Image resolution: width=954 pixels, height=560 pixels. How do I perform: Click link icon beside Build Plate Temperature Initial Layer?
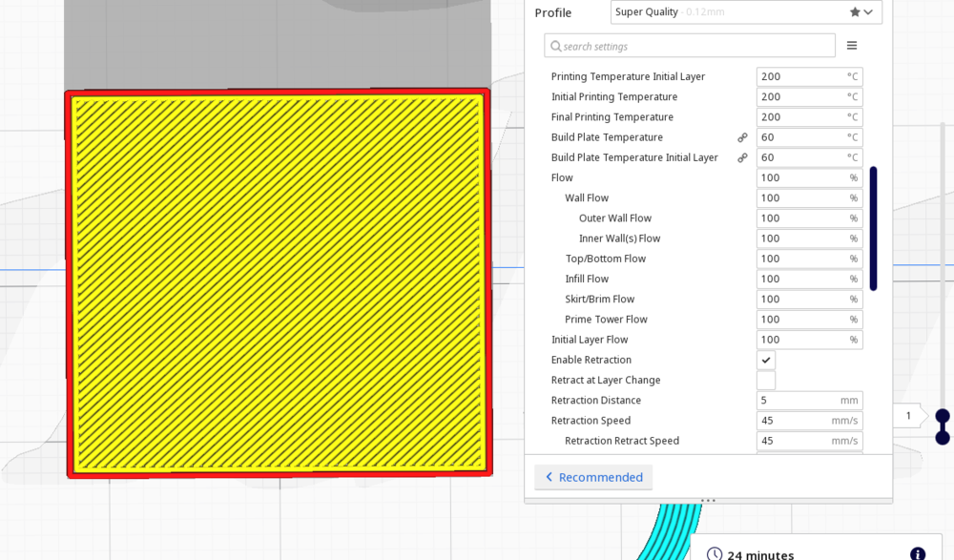pos(742,157)
